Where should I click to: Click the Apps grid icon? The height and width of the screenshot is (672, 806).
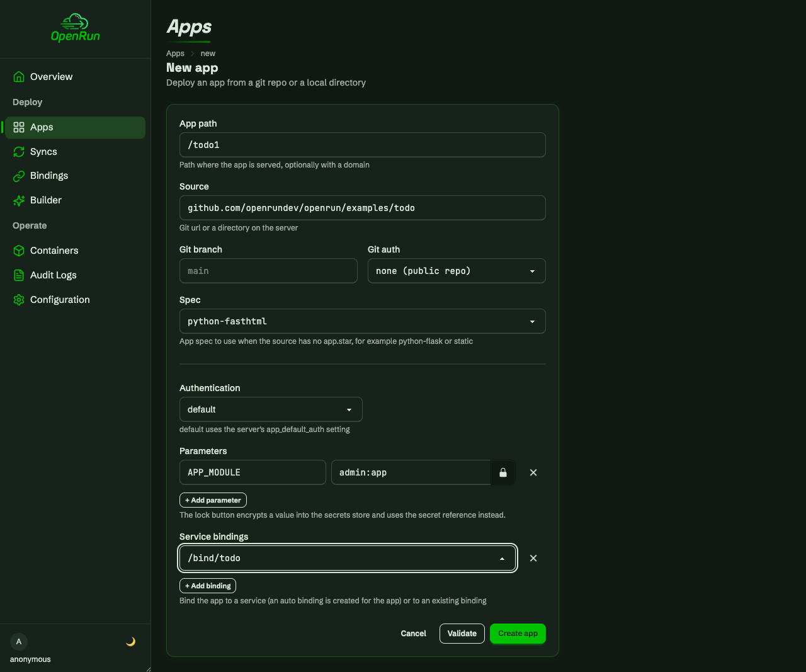[x=19, y=127]
